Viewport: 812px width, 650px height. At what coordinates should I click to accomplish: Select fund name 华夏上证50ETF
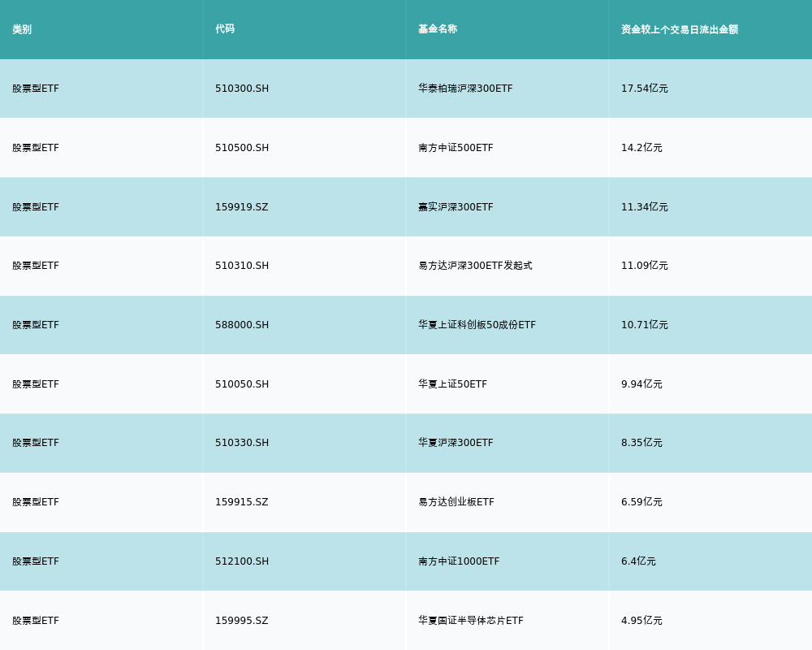point(452,384)
